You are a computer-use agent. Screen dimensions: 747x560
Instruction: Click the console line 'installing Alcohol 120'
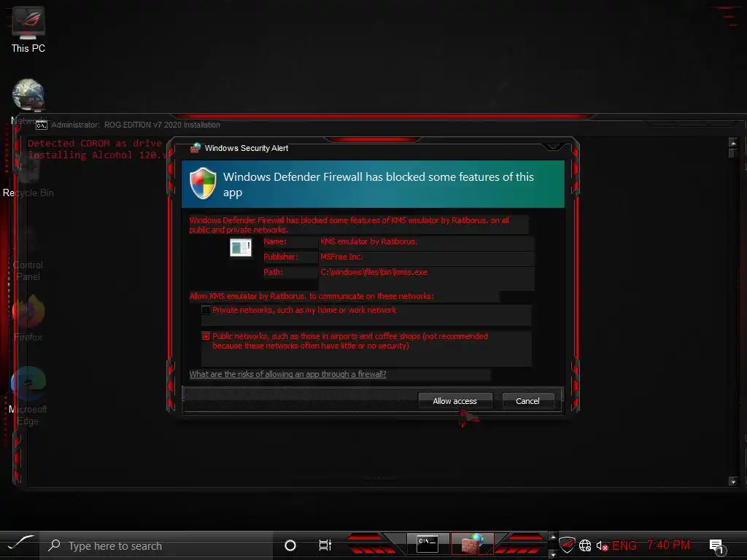click(97, 155)
